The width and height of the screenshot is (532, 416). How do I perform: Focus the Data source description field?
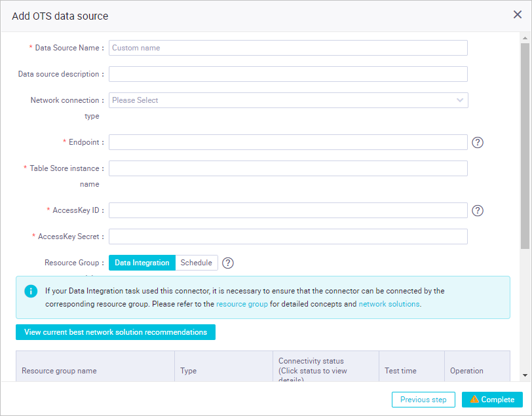(288, 74)
